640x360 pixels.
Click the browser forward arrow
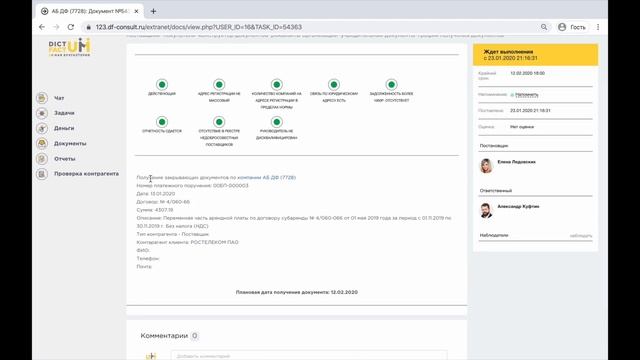[56, 27]
